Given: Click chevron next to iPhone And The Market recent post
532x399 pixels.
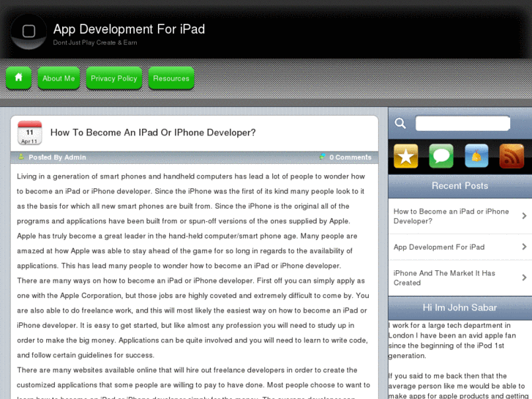Looking at the screenshot, I should tap(524, 277).
